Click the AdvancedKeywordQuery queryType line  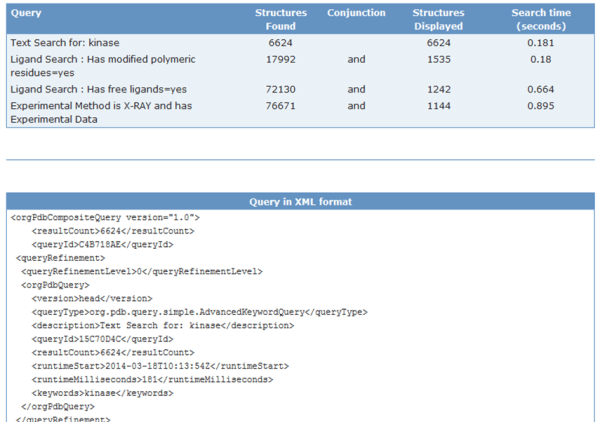[x=200, y=312]
